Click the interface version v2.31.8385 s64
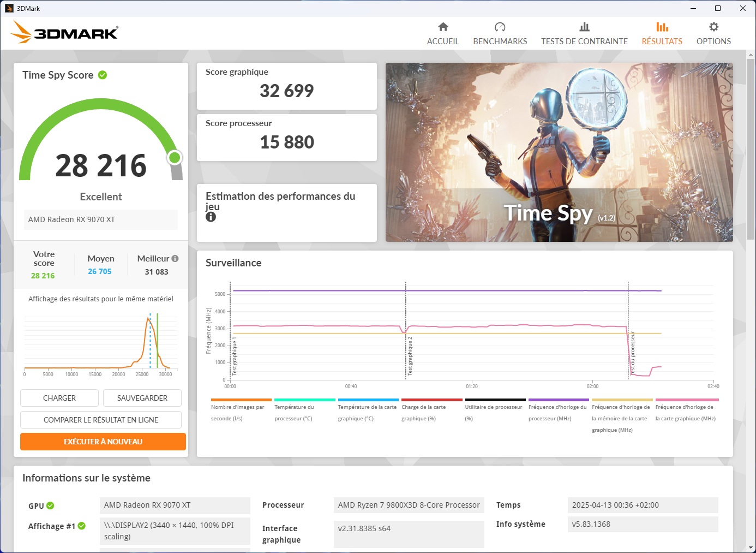This screenshot has height=553, width=756. (409, 534)
